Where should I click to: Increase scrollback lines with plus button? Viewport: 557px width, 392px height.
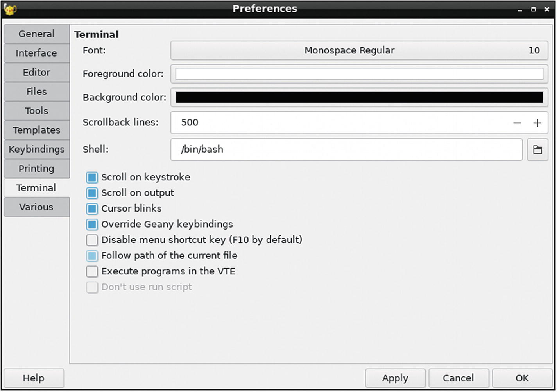(x=537, y=123)
